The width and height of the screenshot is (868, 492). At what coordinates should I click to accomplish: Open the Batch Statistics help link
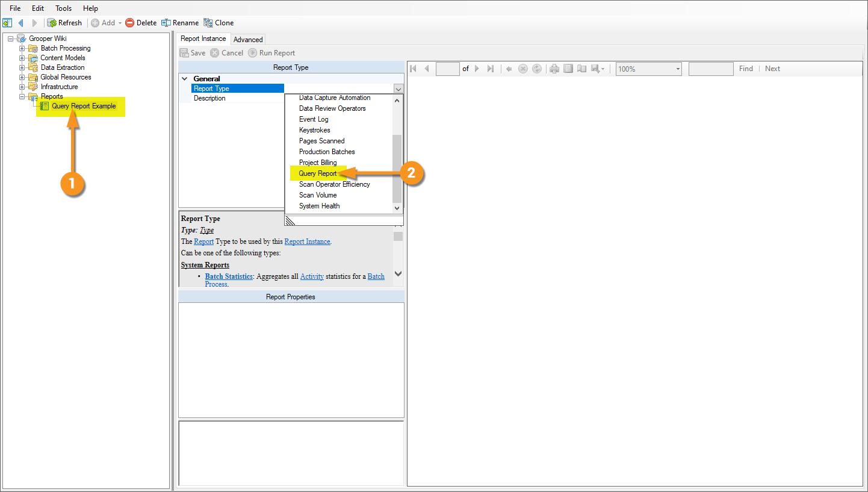tap(229, 276)
